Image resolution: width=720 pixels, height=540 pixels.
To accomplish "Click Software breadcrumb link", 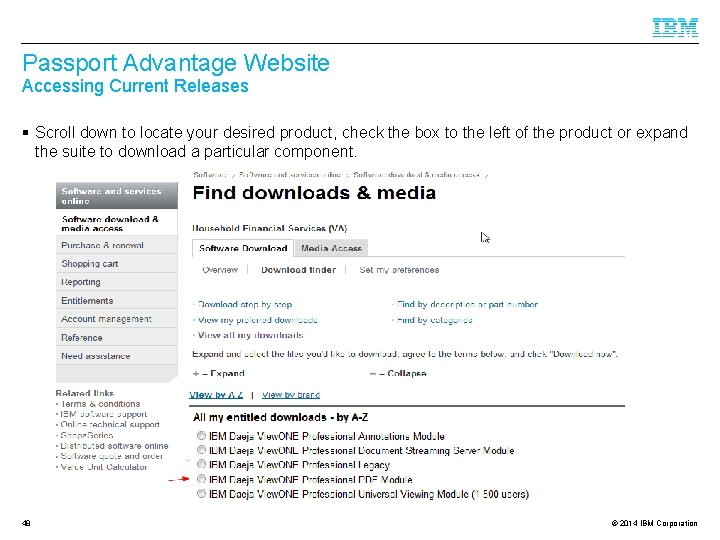I will pyautogui.click(x=210, y=174).
